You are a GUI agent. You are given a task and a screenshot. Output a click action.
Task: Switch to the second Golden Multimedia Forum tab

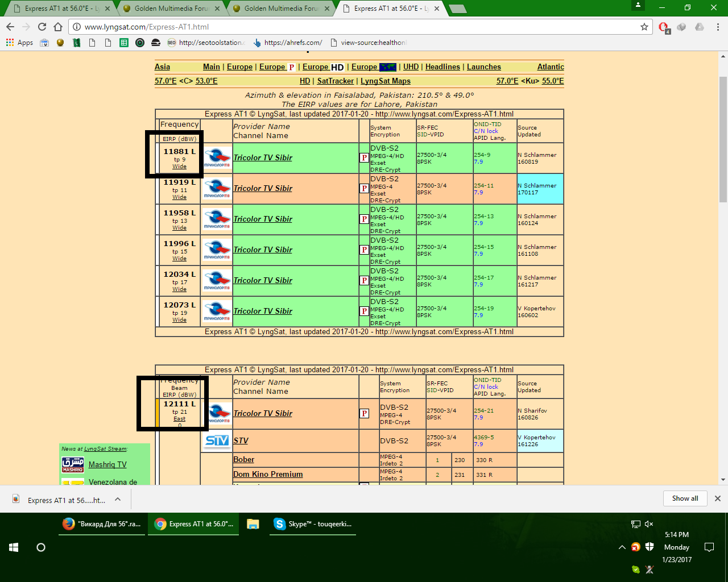[281, 9]
